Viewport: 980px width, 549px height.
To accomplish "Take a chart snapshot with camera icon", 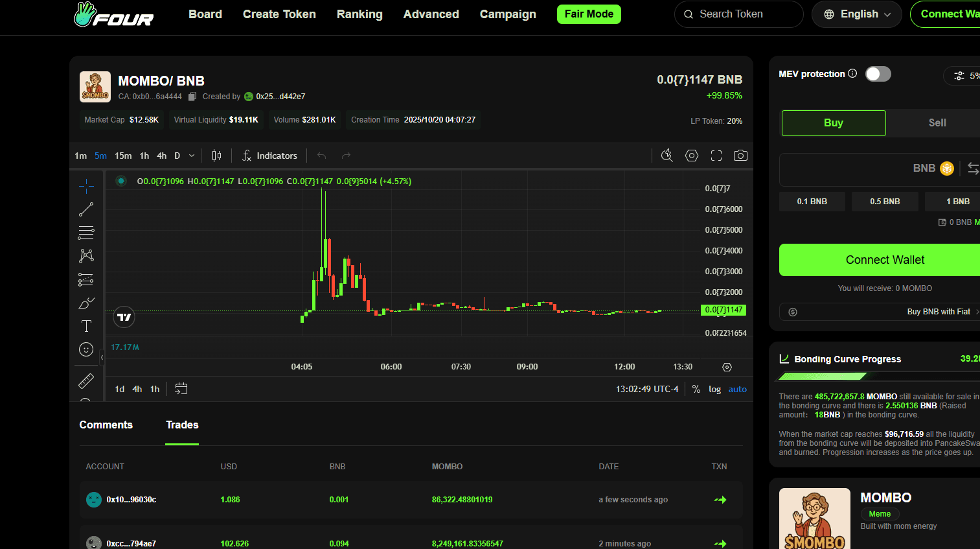I will pos(740,156).
